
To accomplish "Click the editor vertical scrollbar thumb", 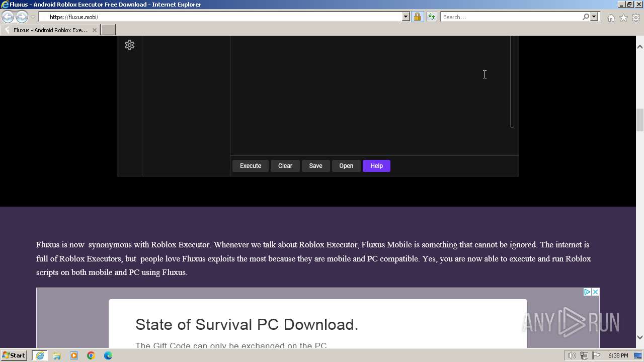I will [512, 81].
